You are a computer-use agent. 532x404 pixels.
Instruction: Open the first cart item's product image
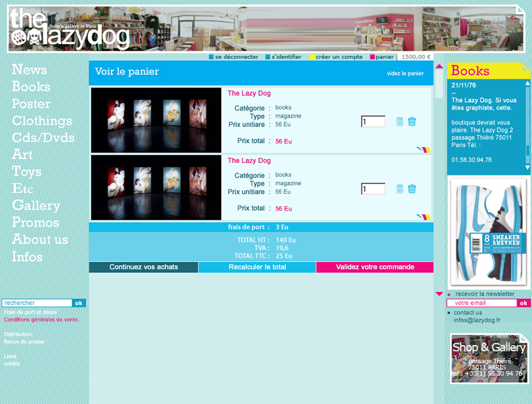(x=156, y=120)
